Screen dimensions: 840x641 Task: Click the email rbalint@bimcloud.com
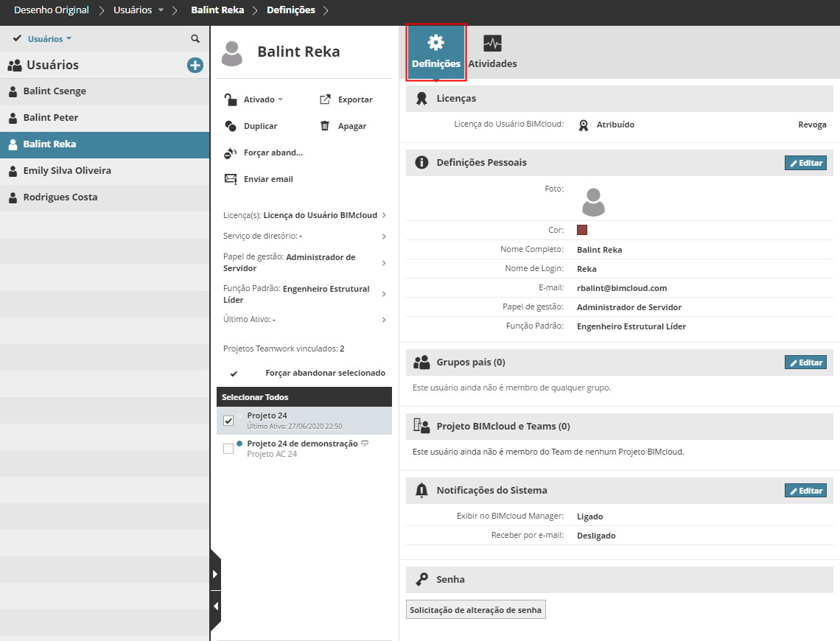(622, 288)
